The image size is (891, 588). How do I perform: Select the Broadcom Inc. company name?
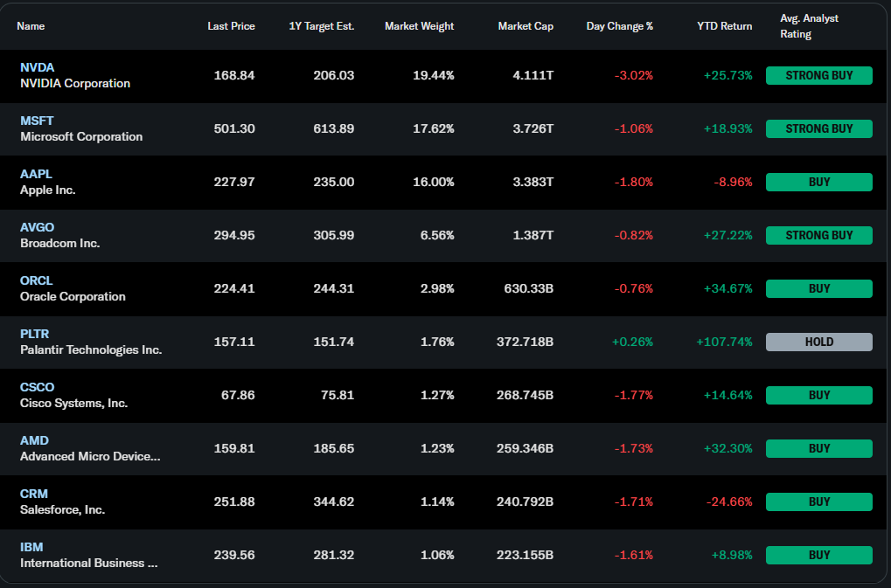[59, 244]
